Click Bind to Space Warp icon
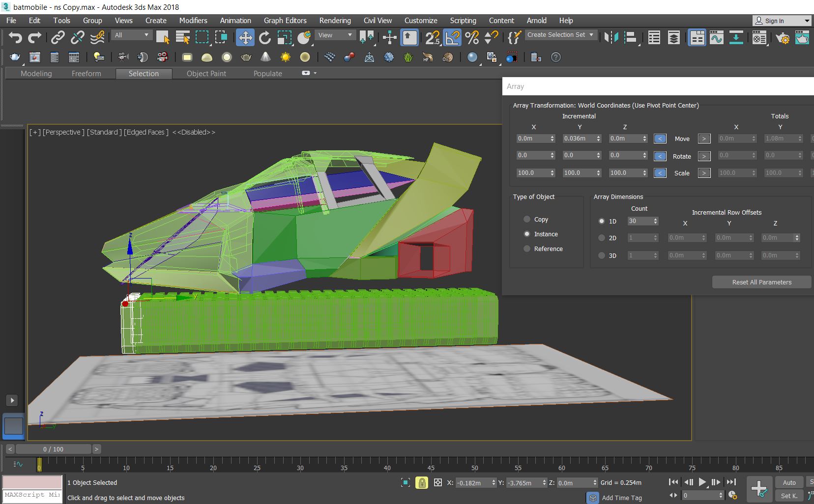The width and height of the screenshot is (814, 504). pyautogui.click(x=97, y=37)
